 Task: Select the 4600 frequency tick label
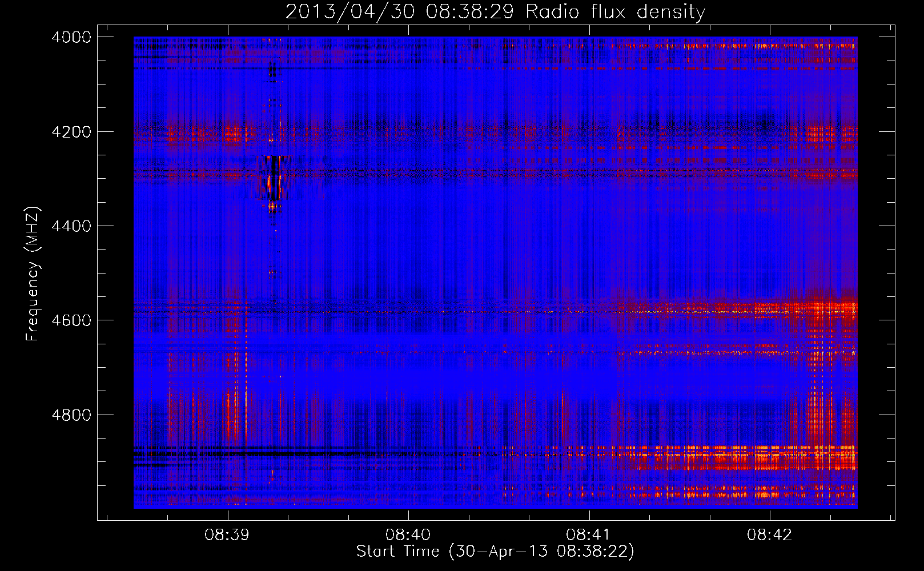(71, 320)
